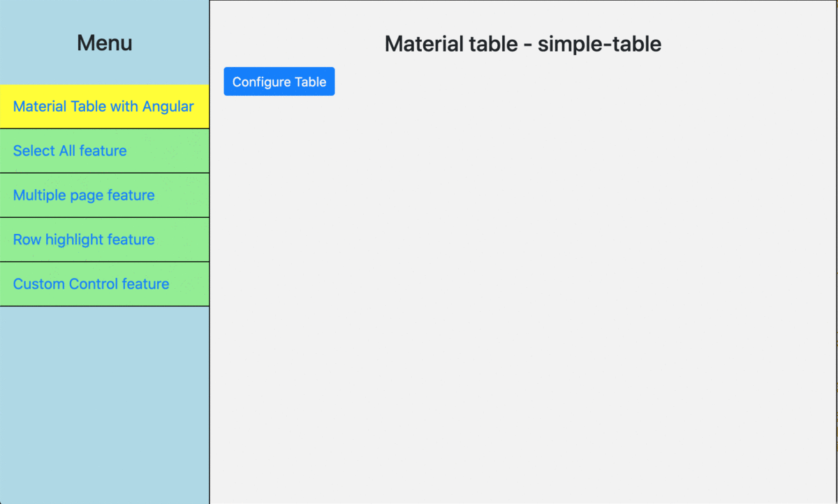
Task: Activate Configure Table to set up columns
Action: click(x=279, y=81)
